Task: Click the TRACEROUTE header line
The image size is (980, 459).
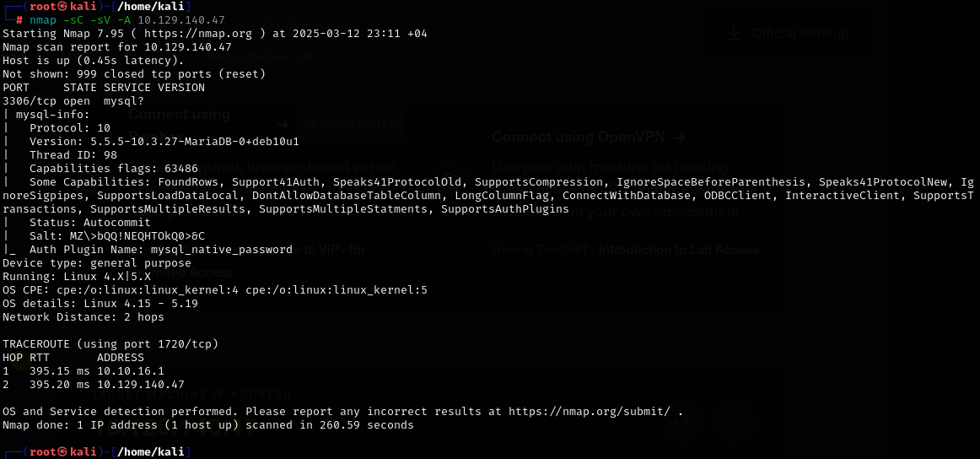Action: pos(110,344)
